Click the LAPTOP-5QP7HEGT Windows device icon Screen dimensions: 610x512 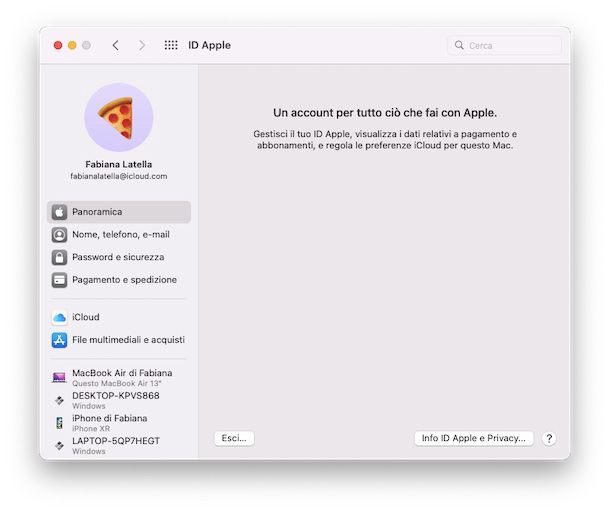[59, 445]
